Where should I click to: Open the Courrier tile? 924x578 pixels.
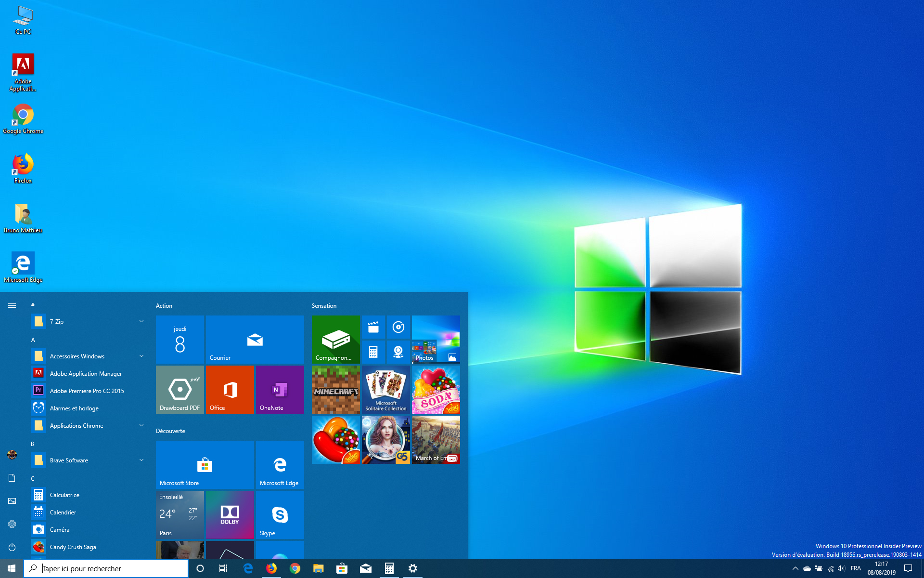click(255, 339)
